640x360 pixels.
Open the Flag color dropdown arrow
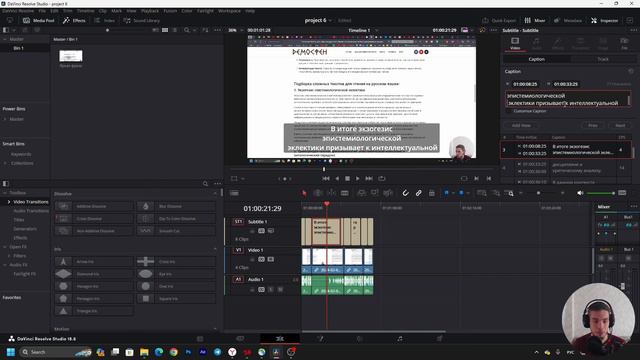click(x=453, y=193)
